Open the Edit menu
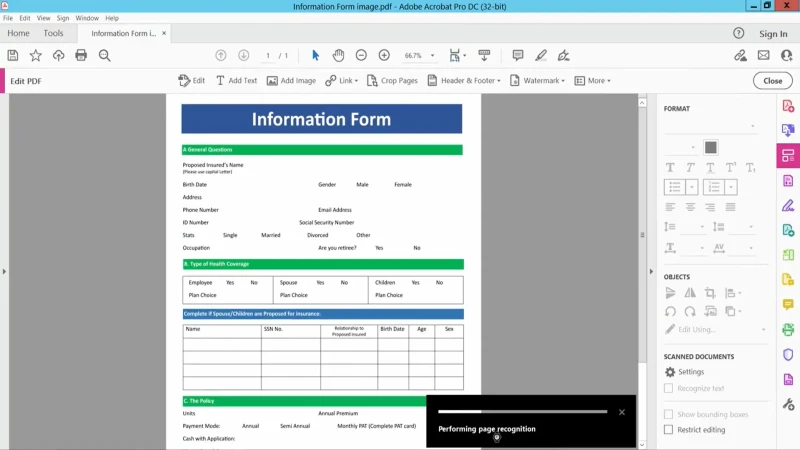The height and width of the screenshot is (450, 800). coord(24,18)
